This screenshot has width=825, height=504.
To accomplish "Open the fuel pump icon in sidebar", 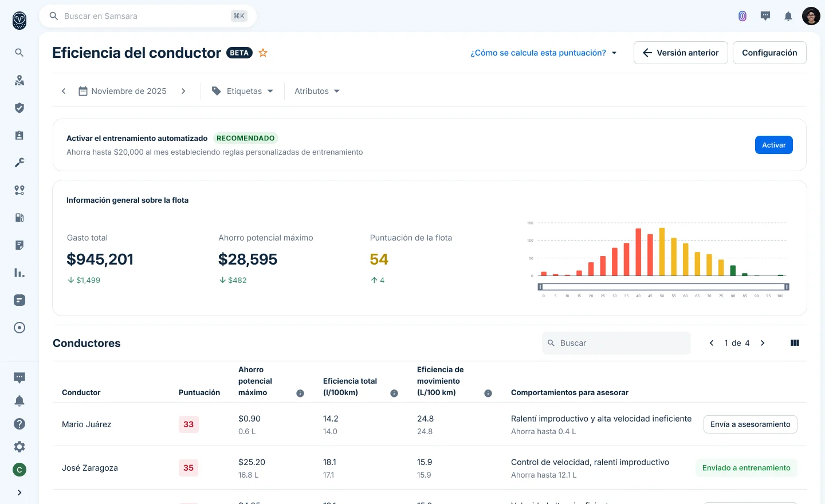I will (19, 218).
